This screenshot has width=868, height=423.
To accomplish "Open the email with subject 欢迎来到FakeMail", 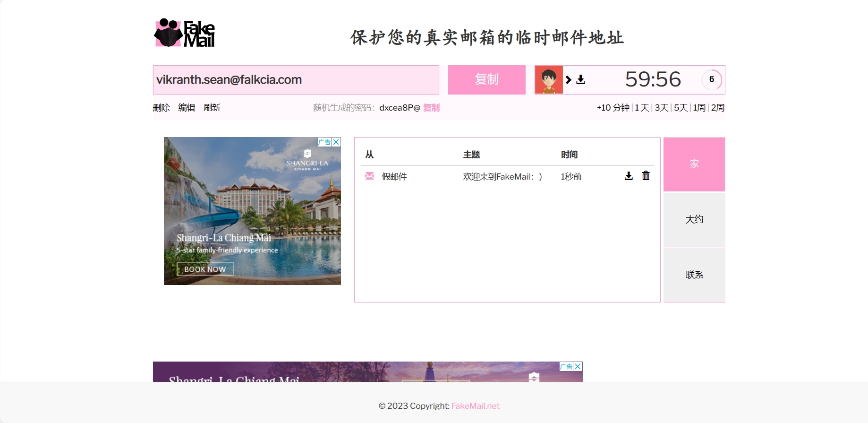I will coord(502,177).
